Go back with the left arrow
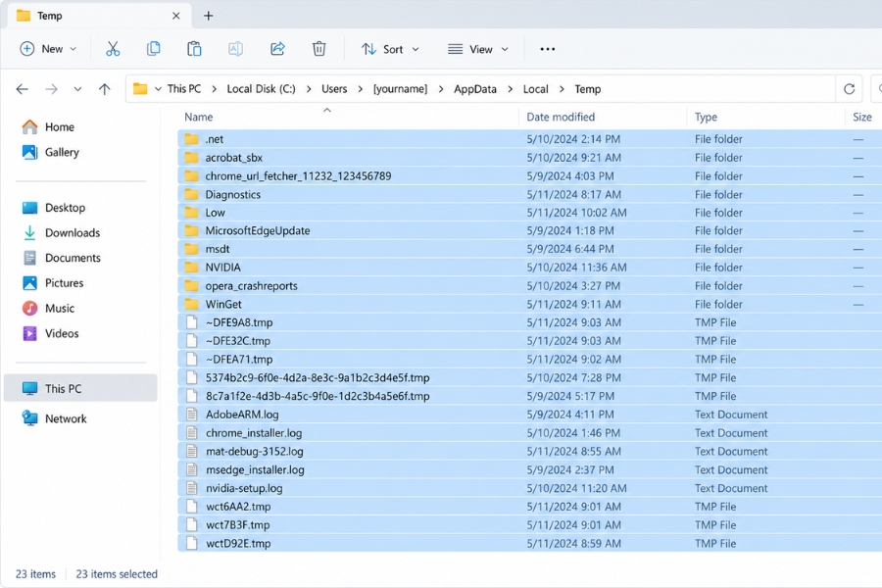This screenshot has width=882, height=588. point(22,89)
